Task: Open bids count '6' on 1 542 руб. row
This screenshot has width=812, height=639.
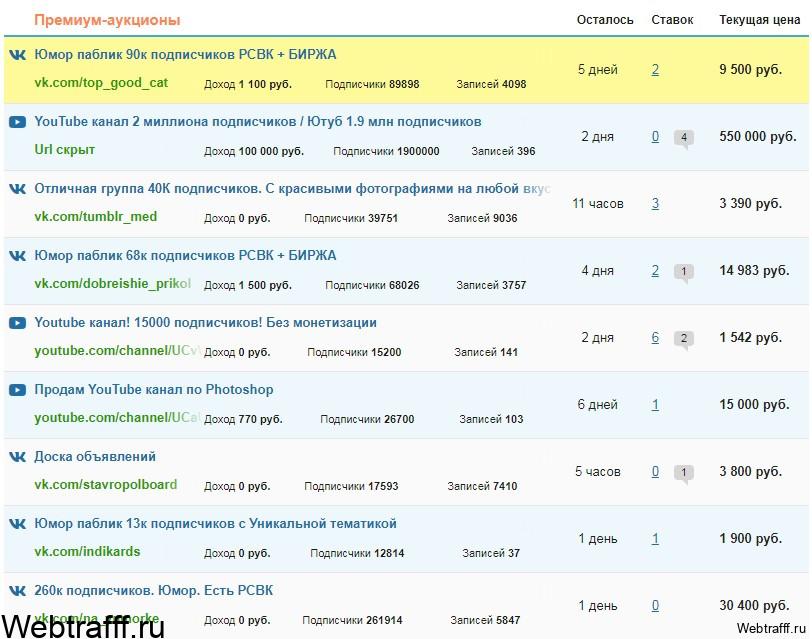Action: coord(655,338)
